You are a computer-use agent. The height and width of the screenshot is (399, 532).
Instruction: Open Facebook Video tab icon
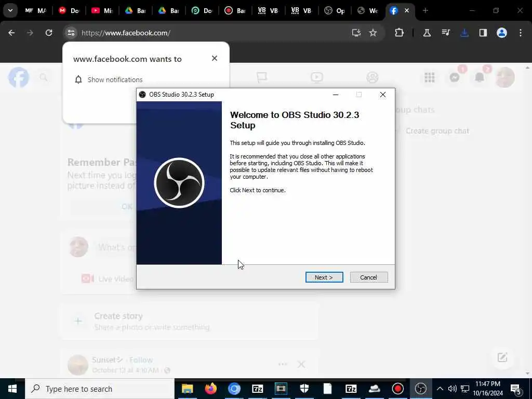click(317, 77)
